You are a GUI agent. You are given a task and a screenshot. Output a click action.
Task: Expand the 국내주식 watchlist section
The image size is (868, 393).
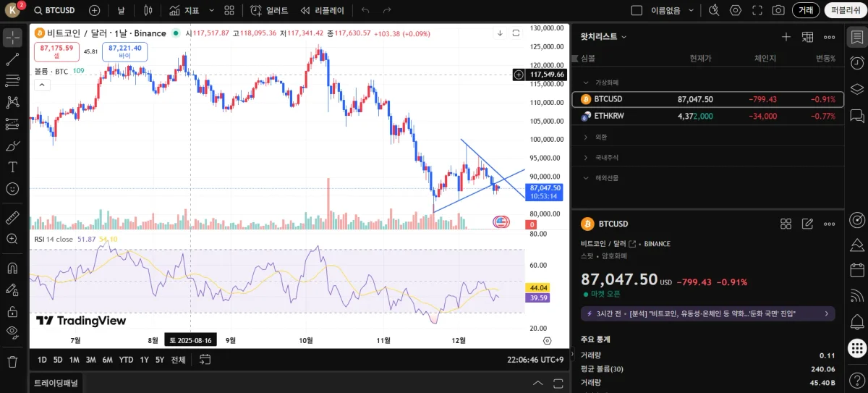[586, 157]
